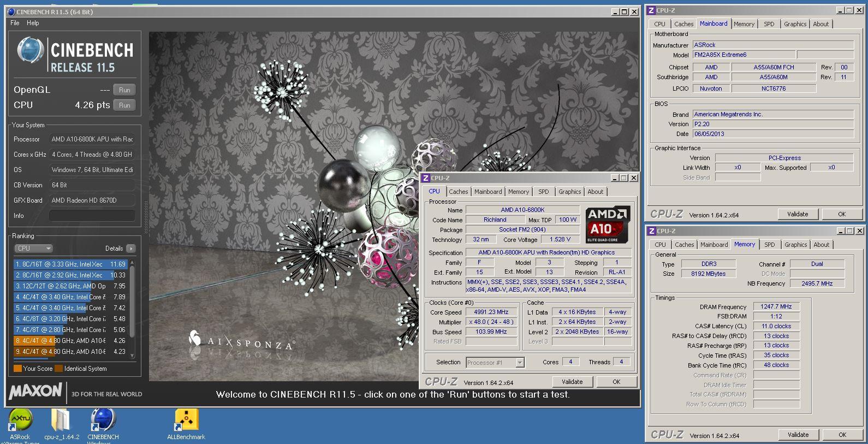This screenshot has width=868, height=444.
Task: Click BIOS version P2.20 field
Action: [x=773, y=124]
